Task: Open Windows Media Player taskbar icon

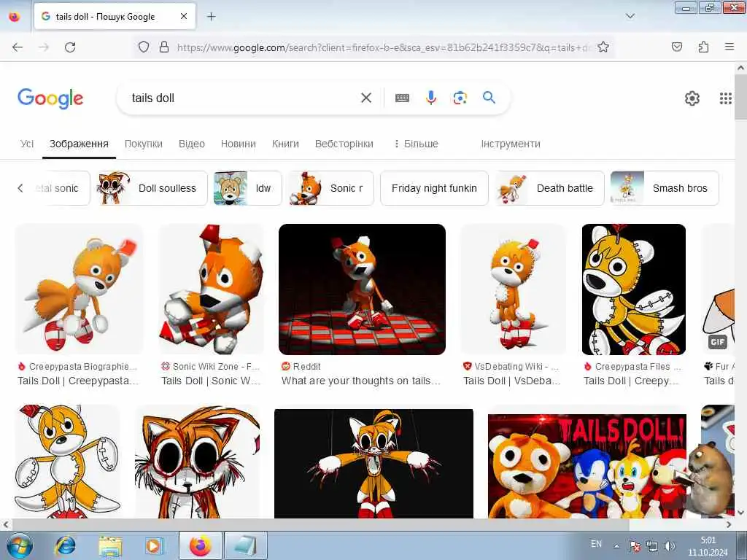Action: point(153,545)
